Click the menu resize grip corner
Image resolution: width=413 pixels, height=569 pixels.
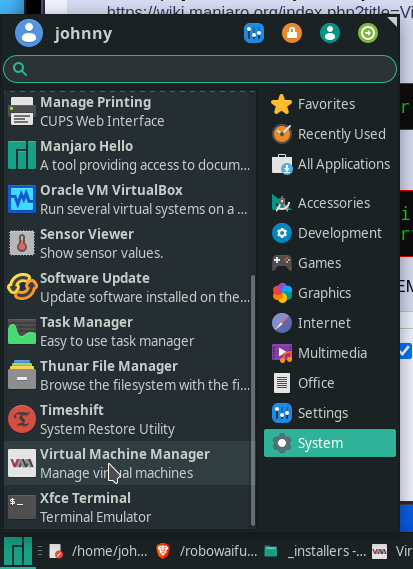point(393,22)
